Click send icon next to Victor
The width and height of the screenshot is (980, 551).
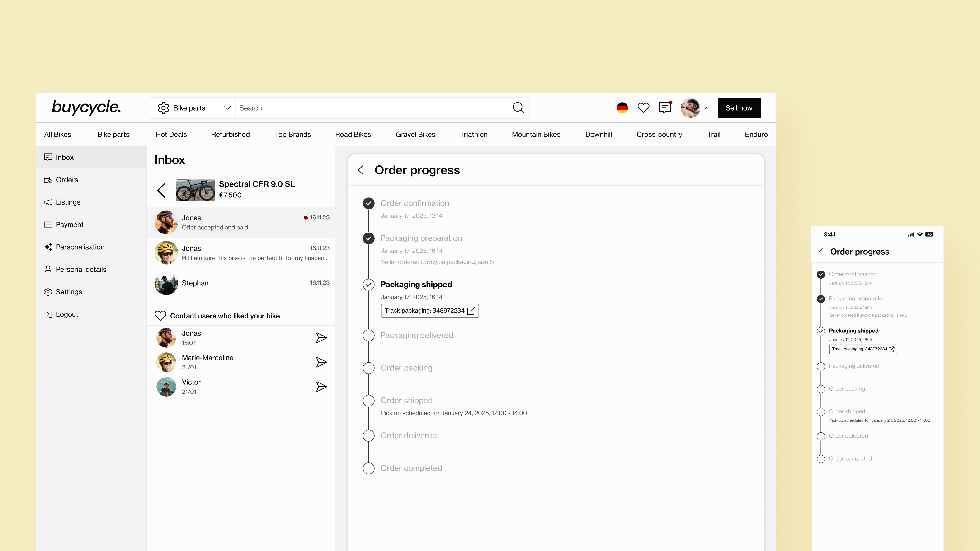click(x=321, y=387)
